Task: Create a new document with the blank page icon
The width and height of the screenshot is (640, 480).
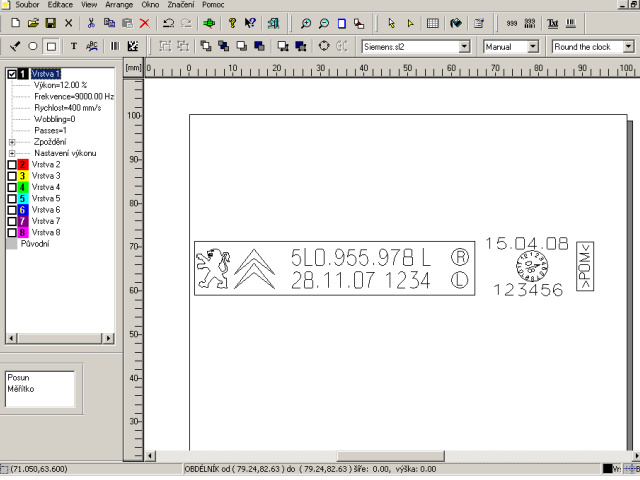Action: [16, 23]
